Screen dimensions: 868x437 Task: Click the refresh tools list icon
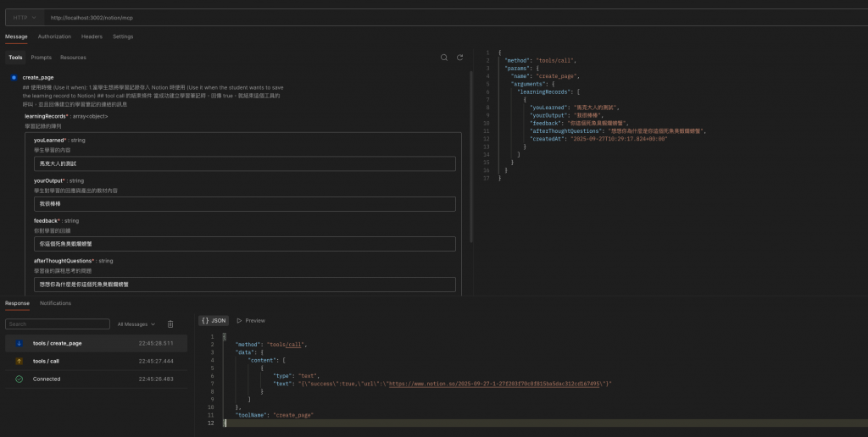(459, 58)
